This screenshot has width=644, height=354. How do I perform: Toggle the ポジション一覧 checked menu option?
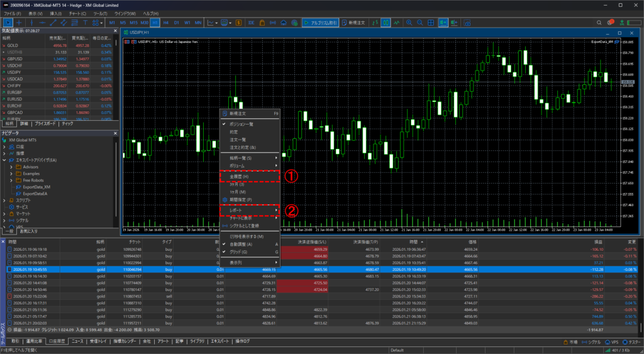241,124
